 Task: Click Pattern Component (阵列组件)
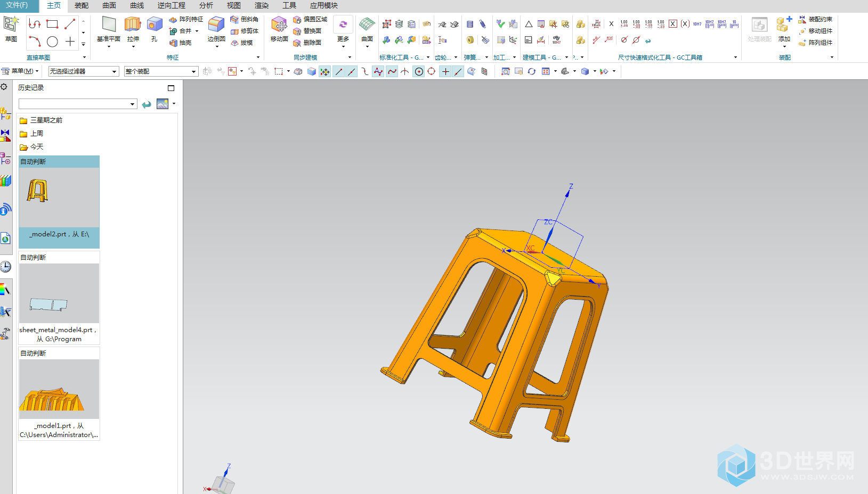[x=815, y=43]
